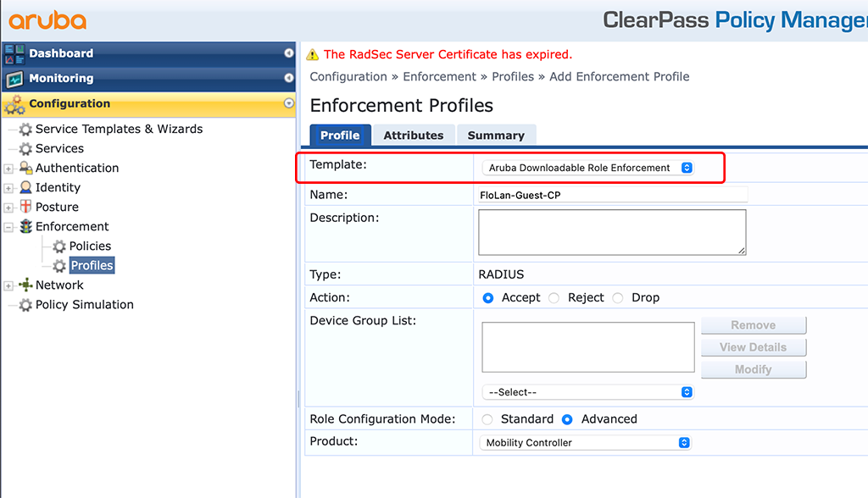Click inside the Description text box
868x498 pixels.
610,231
